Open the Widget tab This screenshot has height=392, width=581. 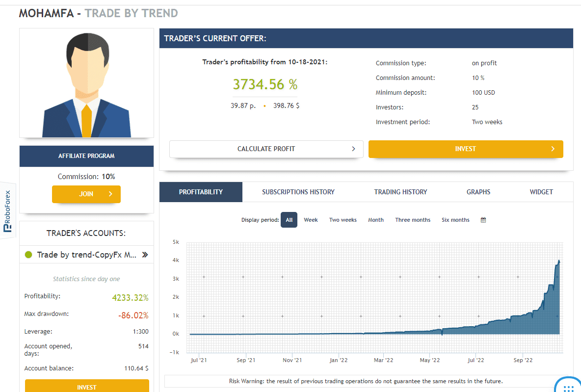(x=541, y=192)
